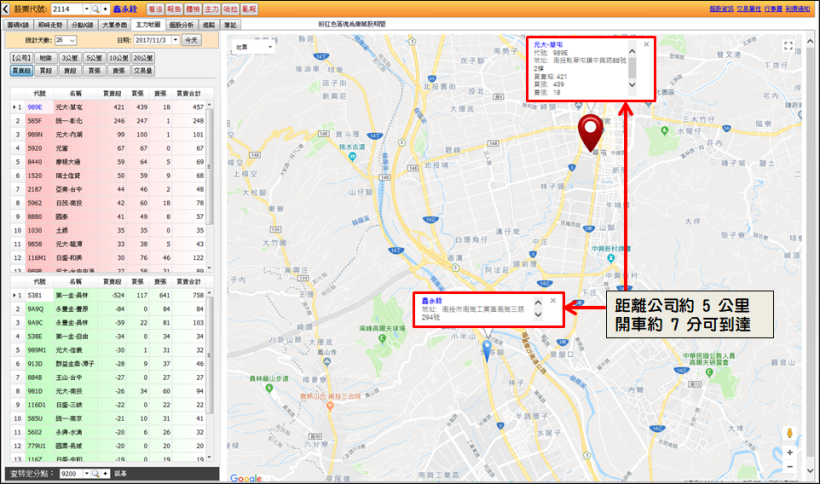Screen dimensions: 820x484
Task: Click the vertical scrollbar thumb of the top broker table
Action: (209, 167)
